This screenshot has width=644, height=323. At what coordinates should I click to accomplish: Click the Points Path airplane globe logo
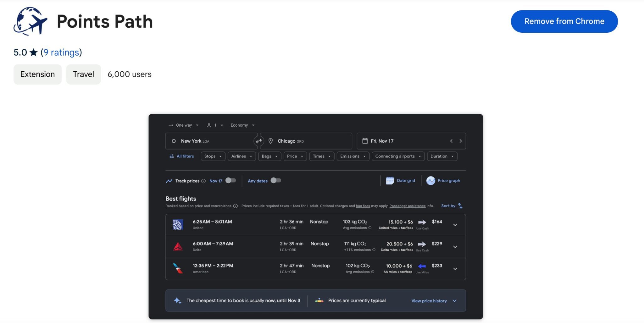(31, 21)
